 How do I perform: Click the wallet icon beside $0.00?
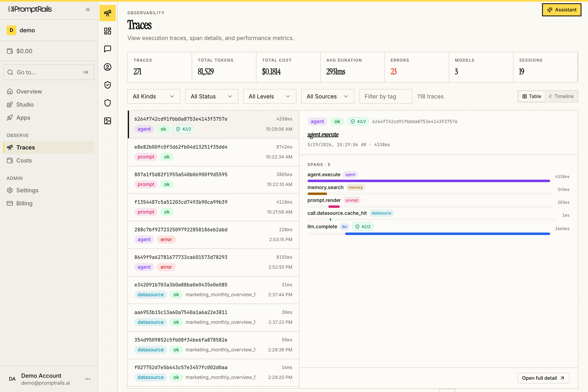(x=10, y=51)
